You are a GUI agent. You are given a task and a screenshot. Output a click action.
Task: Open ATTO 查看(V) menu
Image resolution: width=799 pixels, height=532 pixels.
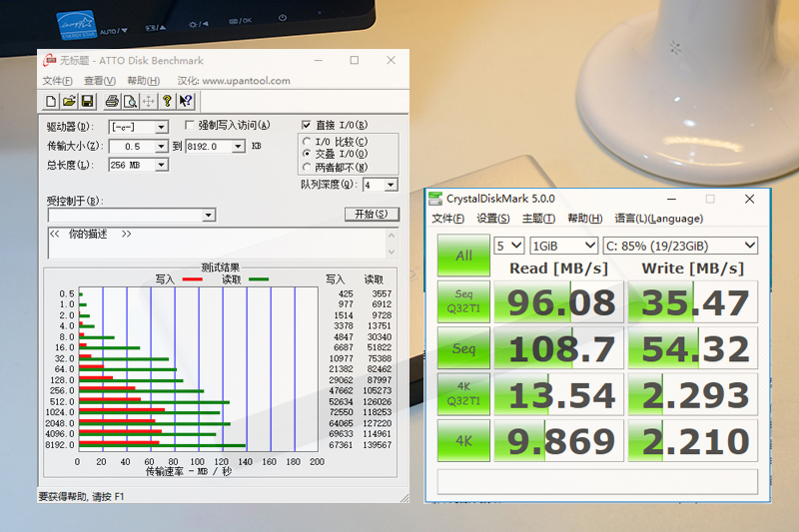(100, 81)
